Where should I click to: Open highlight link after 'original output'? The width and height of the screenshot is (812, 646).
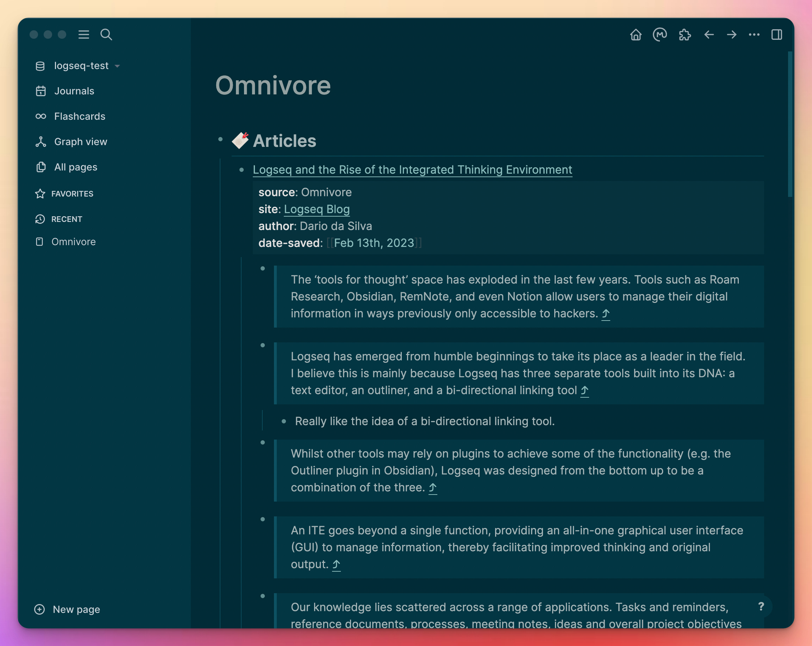click(336, 565)
